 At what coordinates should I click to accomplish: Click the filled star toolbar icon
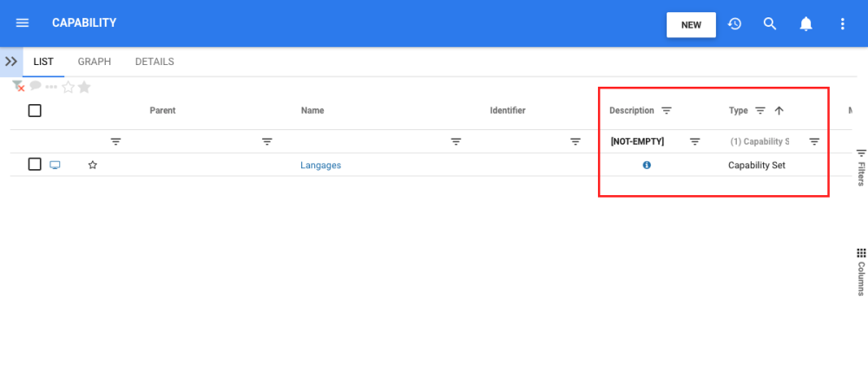point(84,87)
